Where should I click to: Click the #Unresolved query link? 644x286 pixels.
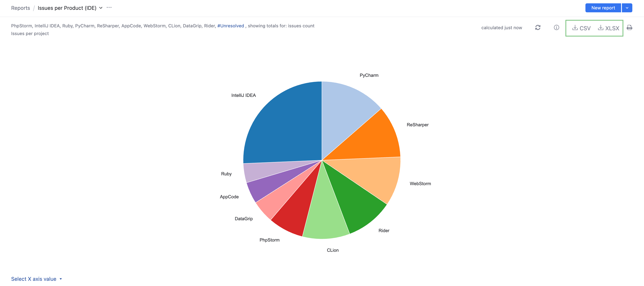231,26
